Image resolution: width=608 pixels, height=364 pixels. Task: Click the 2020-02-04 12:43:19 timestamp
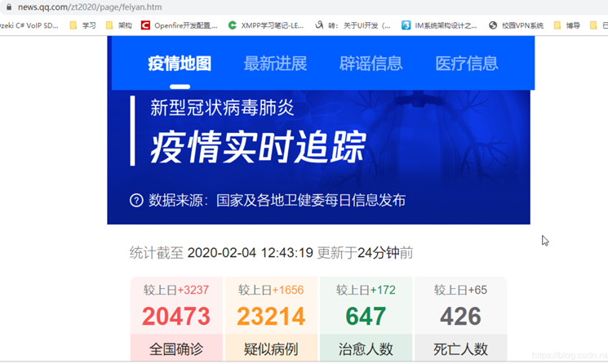[250, 253]
